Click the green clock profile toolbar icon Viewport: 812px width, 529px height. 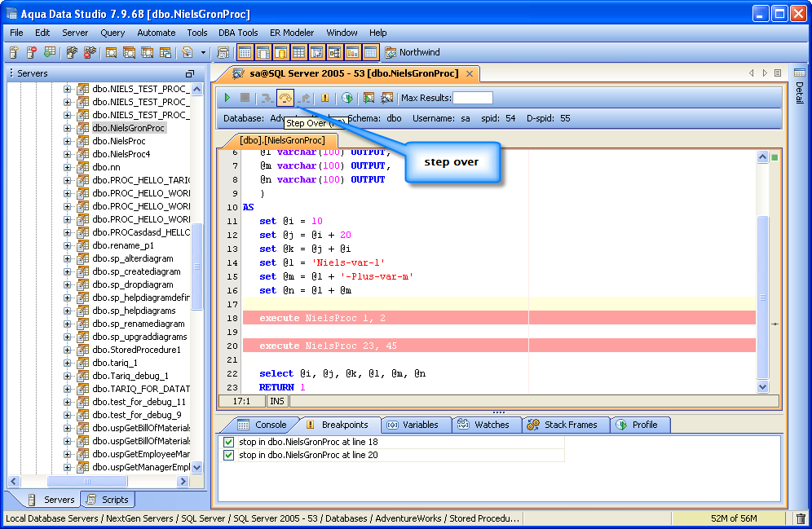347,98
